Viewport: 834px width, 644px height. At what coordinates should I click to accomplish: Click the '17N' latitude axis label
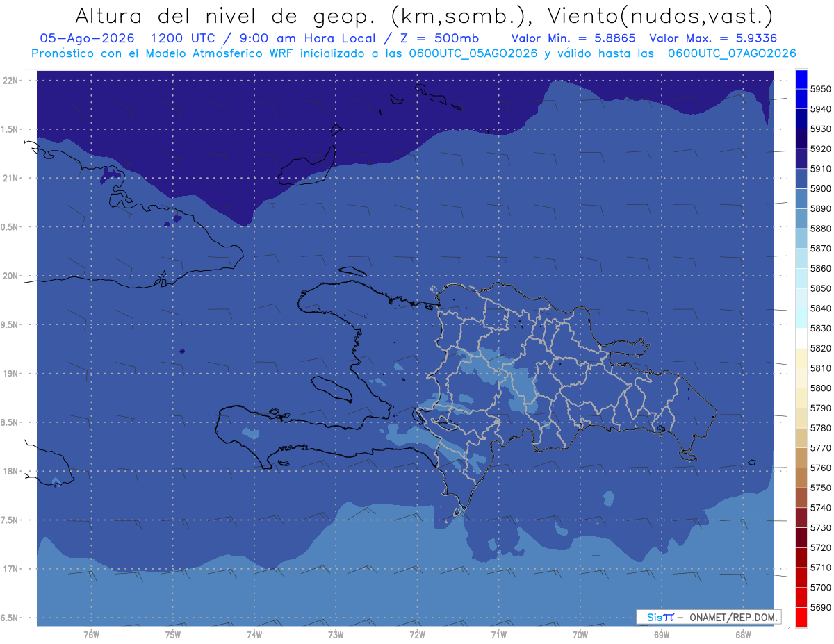[11, 569]
